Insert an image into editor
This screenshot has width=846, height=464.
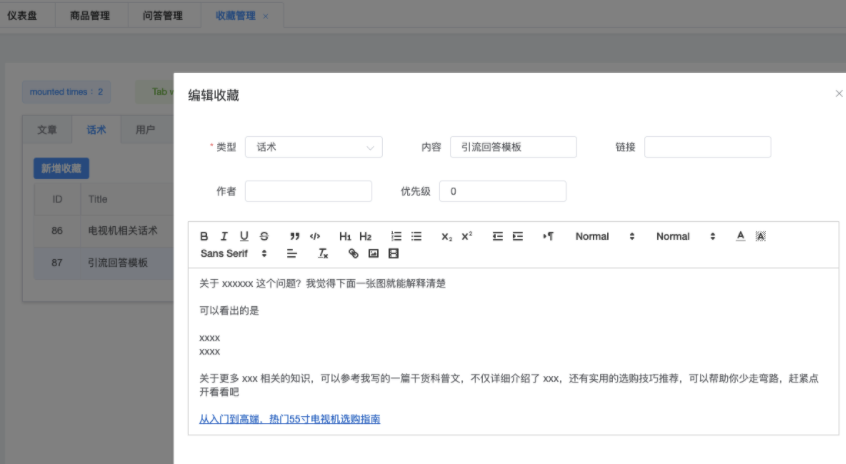point(373,254)
